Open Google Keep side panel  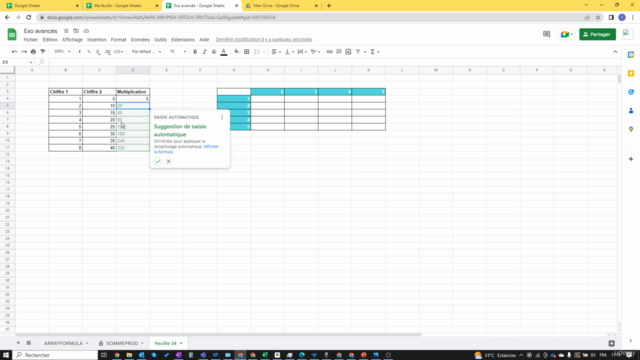tap(631, 73)
